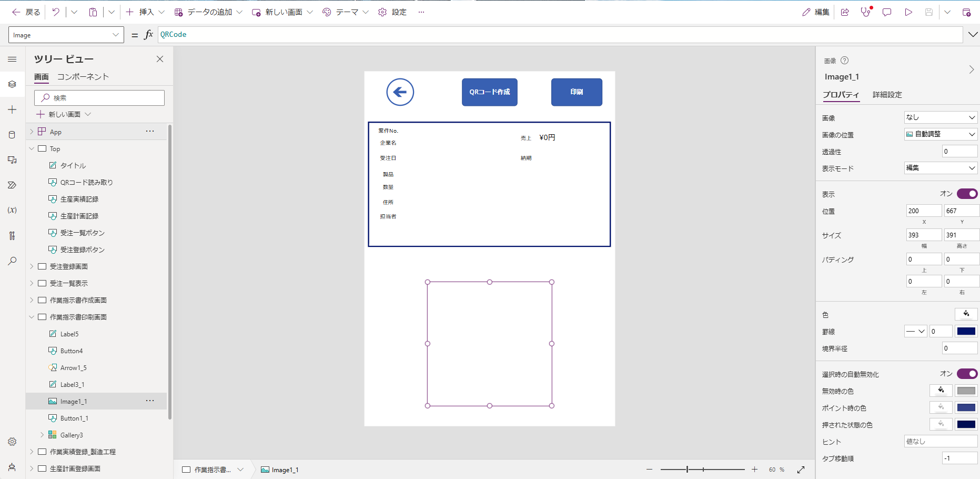Viewport: 980px width, 479px height.
Task: Toggle the 選択時の自動無効化 switch
Action: coord(967,374)
